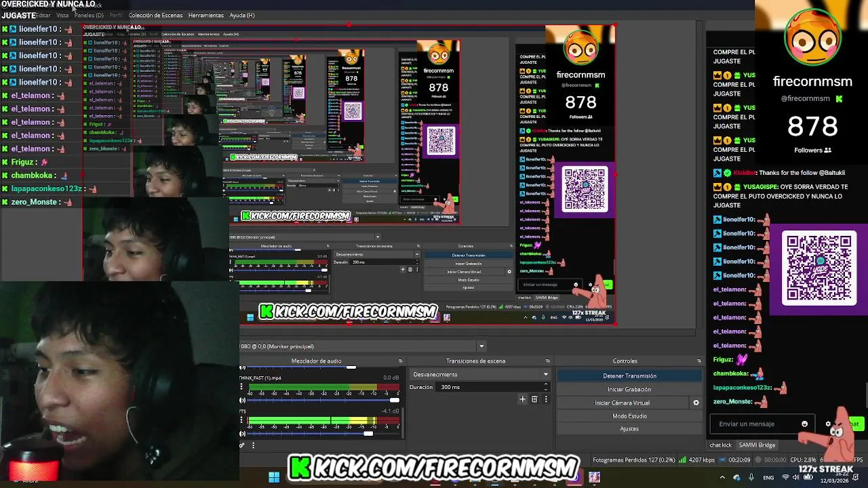The image size is (868, 488).
Task: Click the 00:20:09 stream timer
Action: 738,460
